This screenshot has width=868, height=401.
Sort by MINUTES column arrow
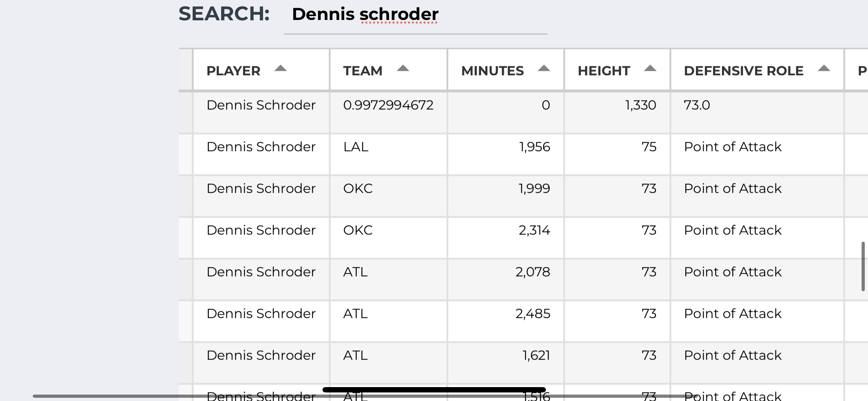tap(544, 68)
